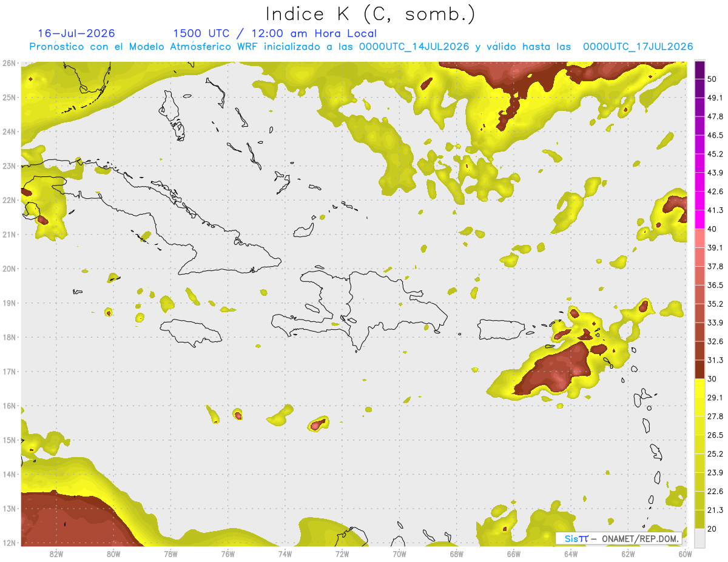728x562 pixels.
Task: Click the 23N latitude label
Action: coord(9,166)
